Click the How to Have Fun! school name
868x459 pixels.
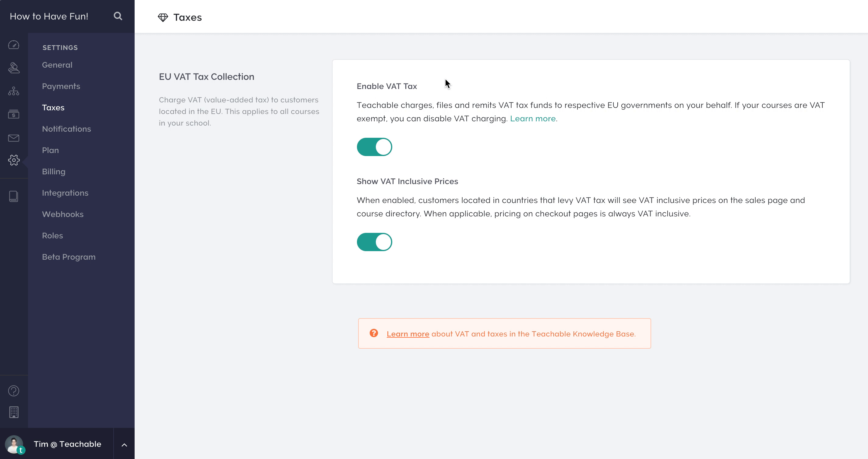pyautogui.click(x=49, y=16)
